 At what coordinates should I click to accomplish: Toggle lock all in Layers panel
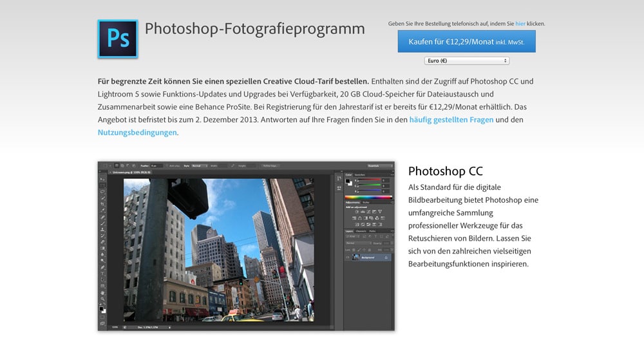[x=370, y=250]
